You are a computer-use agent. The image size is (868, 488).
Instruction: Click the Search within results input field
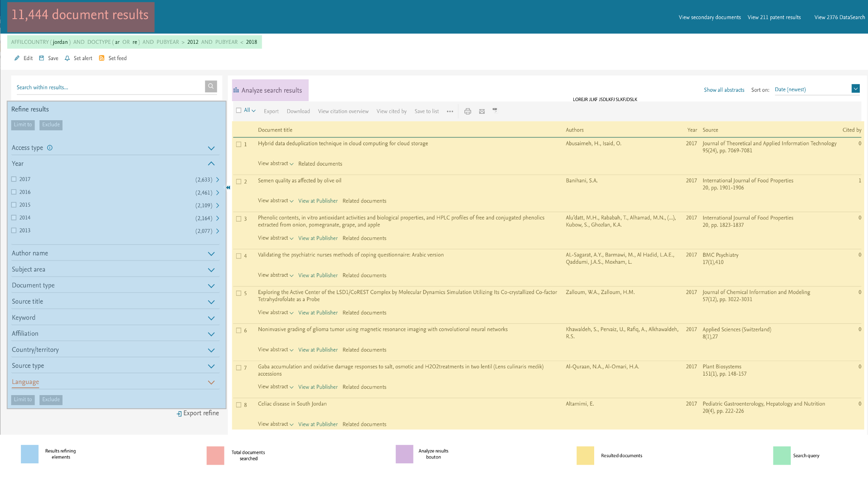(x=108, y=87)
